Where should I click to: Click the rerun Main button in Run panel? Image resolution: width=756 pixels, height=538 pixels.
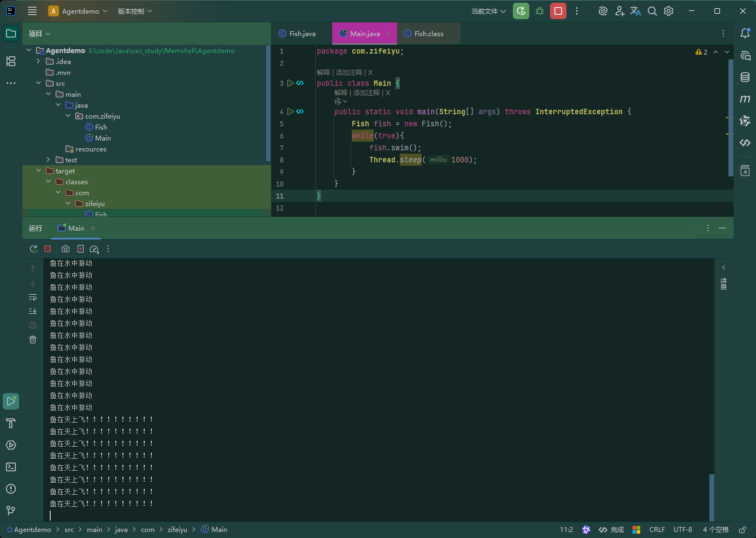[33, 249]
